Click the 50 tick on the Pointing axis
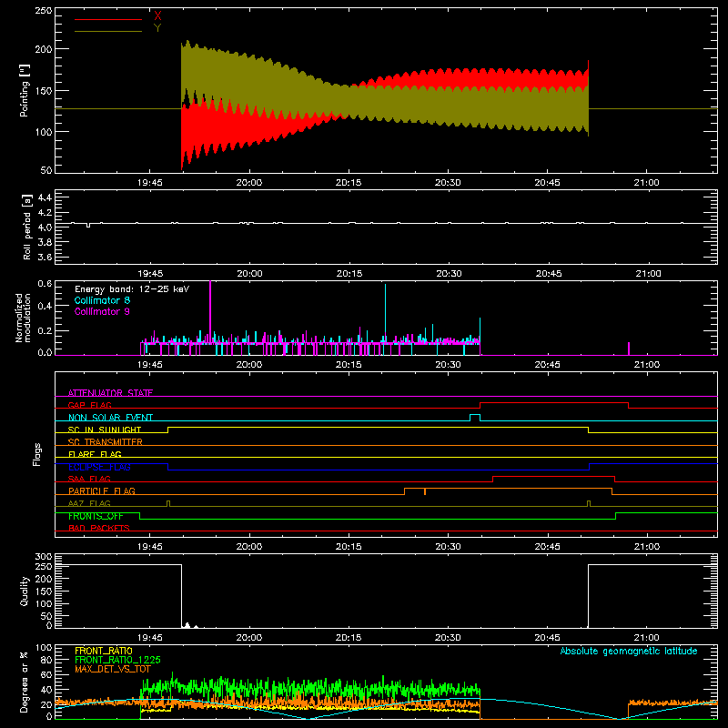Viewport: 728px width, 728px height. pos(46,170)
